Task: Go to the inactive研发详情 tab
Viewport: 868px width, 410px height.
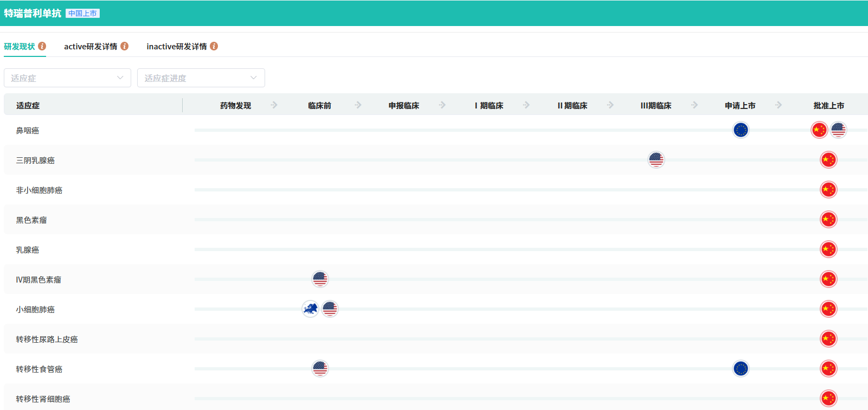Action: [x=177, y=47]
